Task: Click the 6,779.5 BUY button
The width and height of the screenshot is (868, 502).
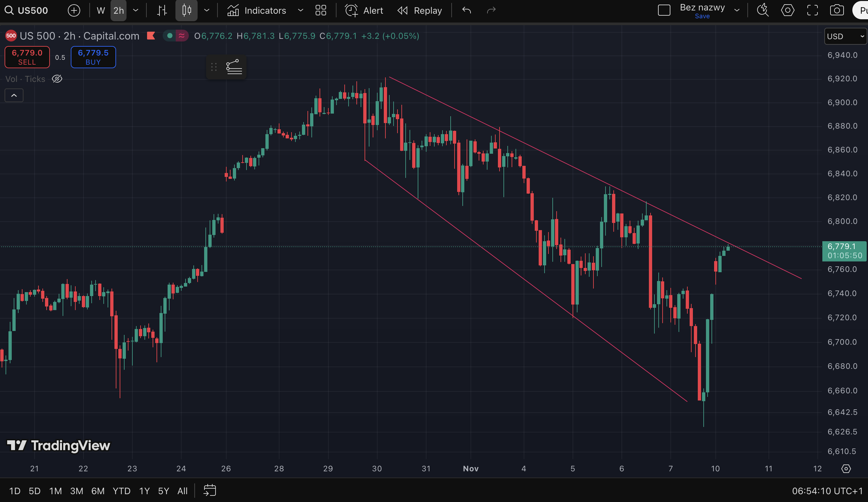Action: click(93, 57)
